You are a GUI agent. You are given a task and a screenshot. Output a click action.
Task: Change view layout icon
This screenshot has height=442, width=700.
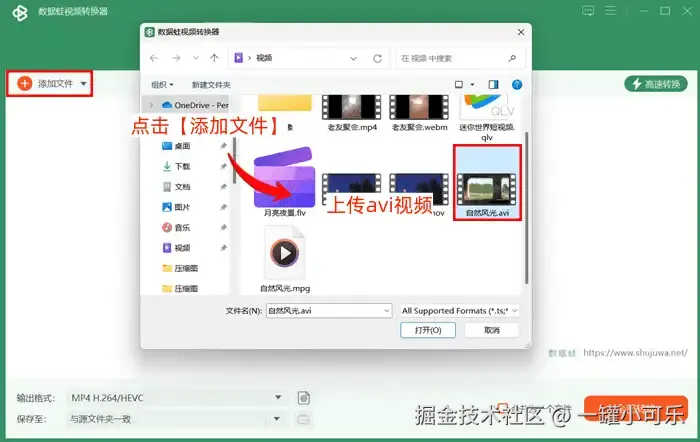459,84
